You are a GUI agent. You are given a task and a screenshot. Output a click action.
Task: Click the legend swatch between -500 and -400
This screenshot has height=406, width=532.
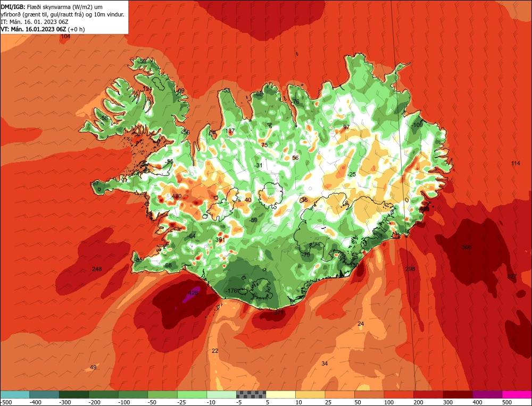coord(14,394)
